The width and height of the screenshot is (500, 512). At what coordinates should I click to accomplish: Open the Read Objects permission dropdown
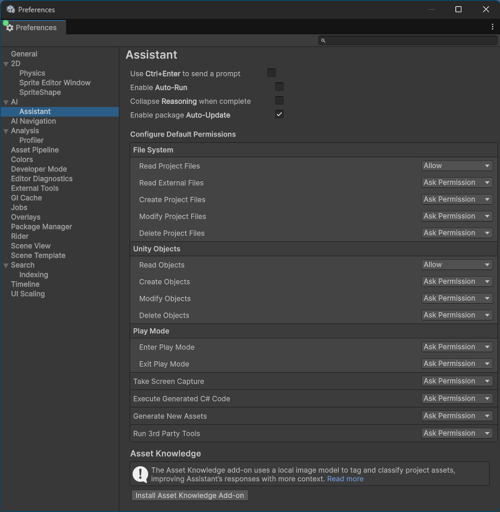[457, 265]
